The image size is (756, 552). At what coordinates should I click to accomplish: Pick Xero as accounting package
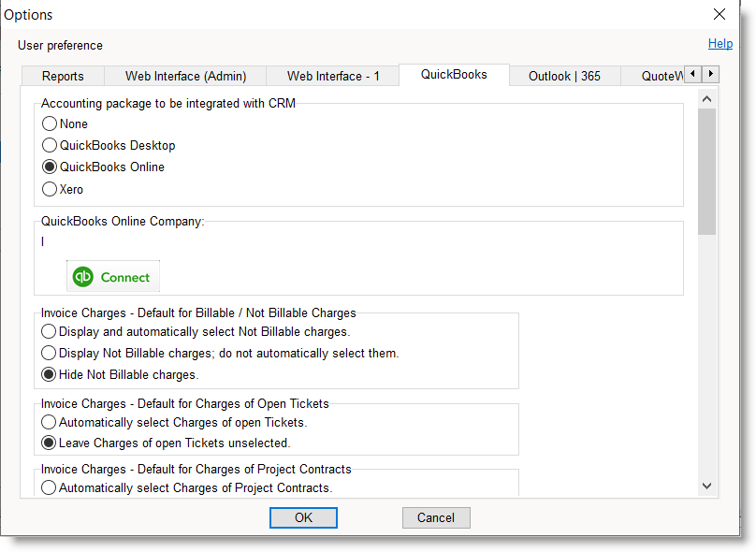[x=50, y=189]
